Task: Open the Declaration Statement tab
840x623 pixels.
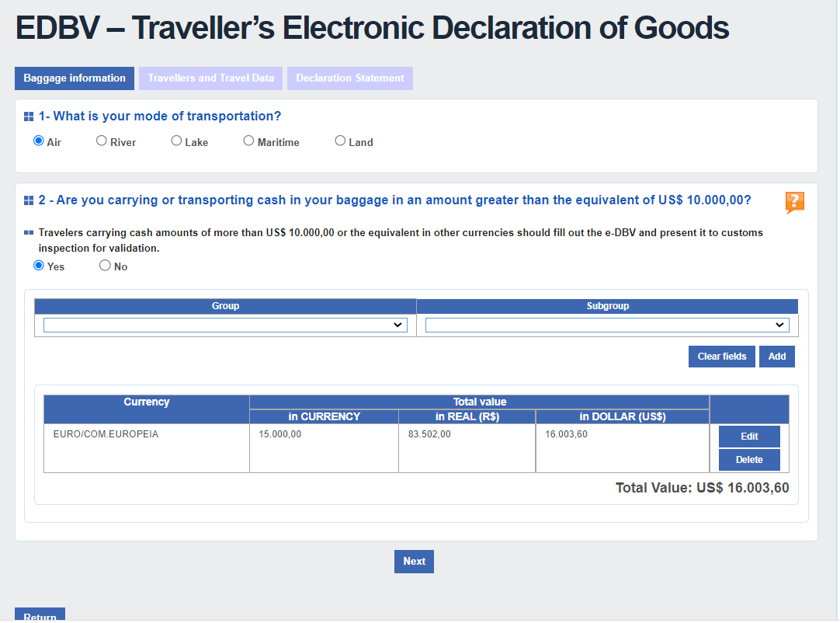Action: [350, 78]
